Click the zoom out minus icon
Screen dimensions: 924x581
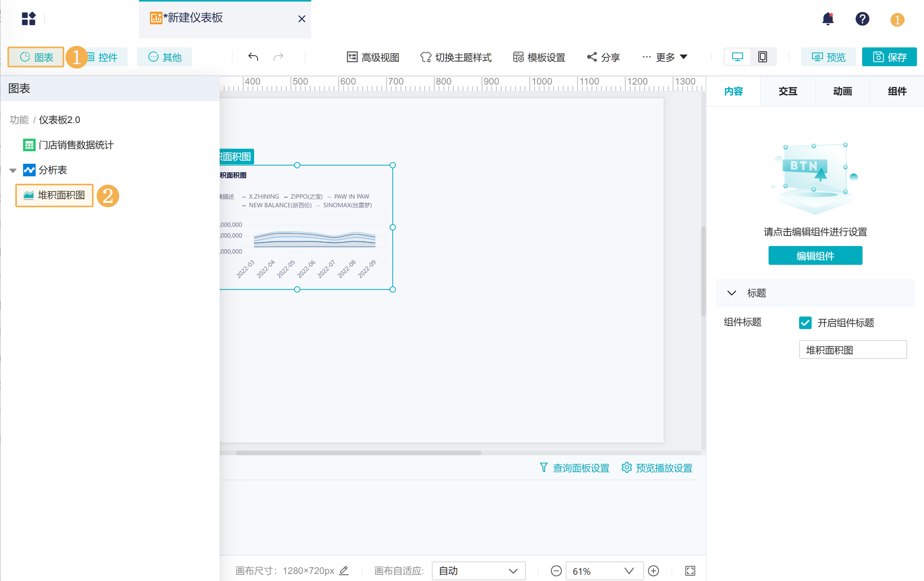(556, 571)
